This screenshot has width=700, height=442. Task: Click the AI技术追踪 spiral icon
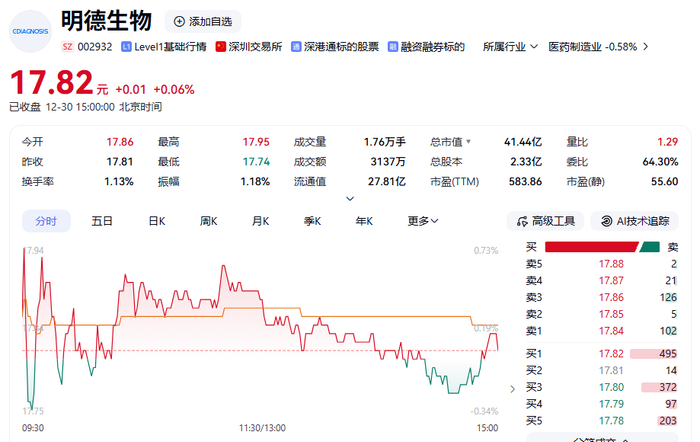606,221
